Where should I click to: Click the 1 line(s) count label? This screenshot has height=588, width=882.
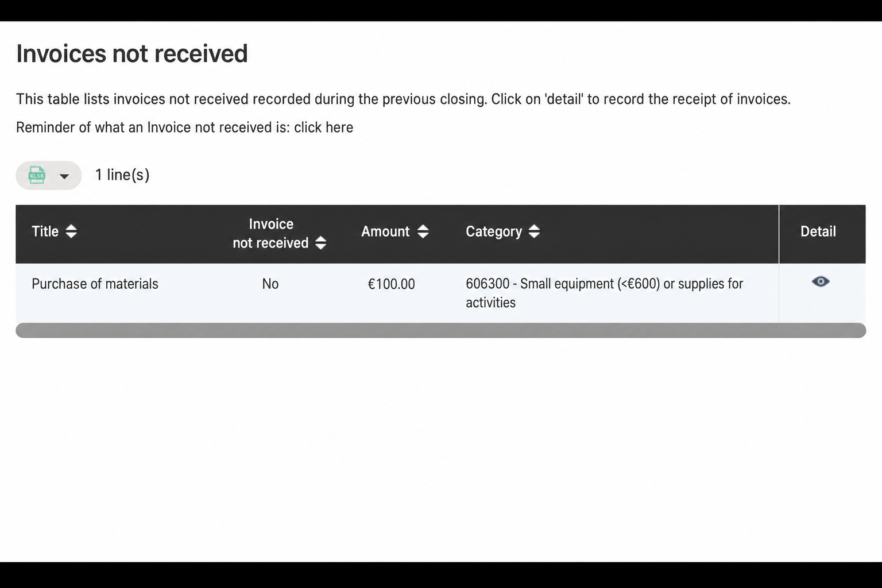tap(122, 175)
